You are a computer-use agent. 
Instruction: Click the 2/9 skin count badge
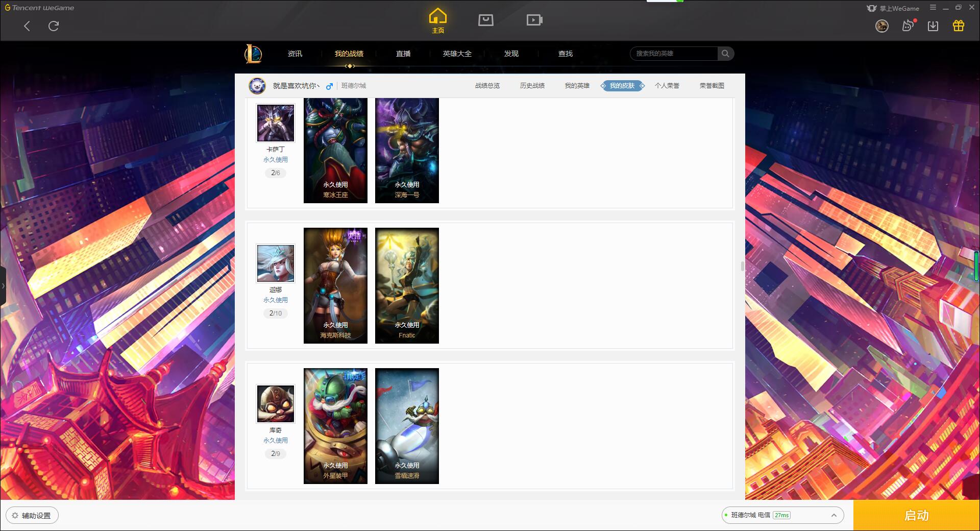coord(276,454)
